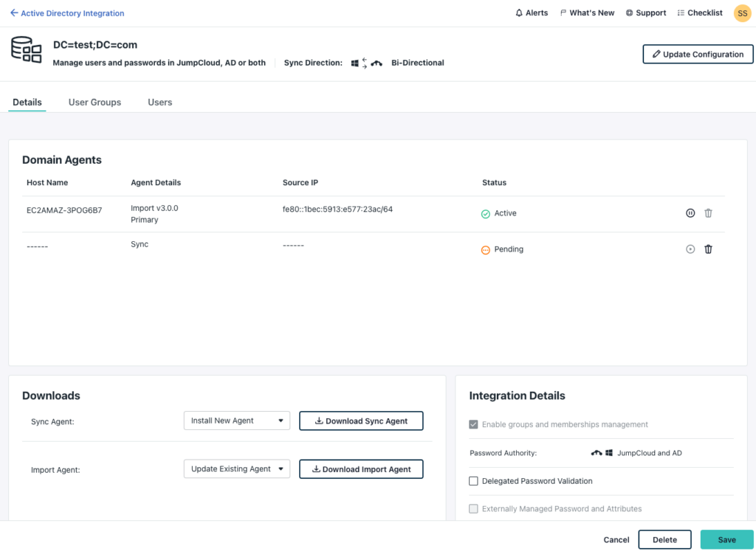The height and width of the screenshot is (557, 756).
Task: Click the SS user avatar
Action: [x=742, y=13]
